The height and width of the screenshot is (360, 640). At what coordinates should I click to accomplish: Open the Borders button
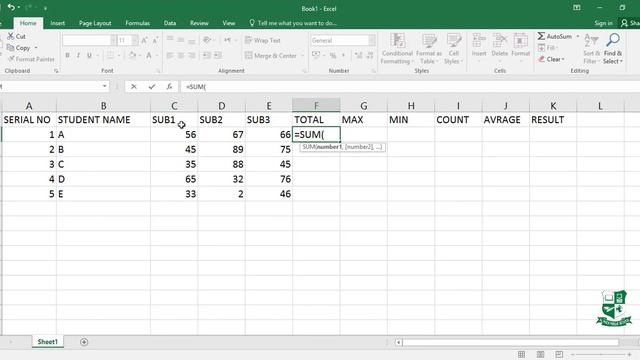[111, 55]
